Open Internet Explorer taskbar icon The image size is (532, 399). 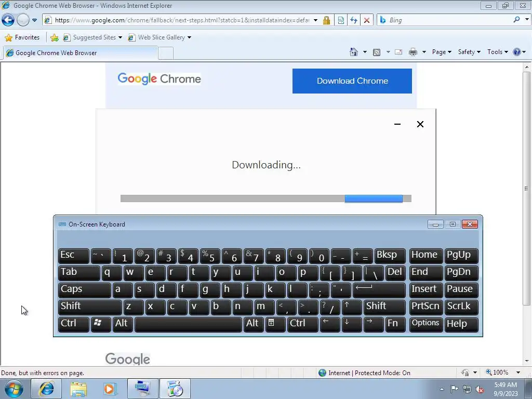(46, 389)
